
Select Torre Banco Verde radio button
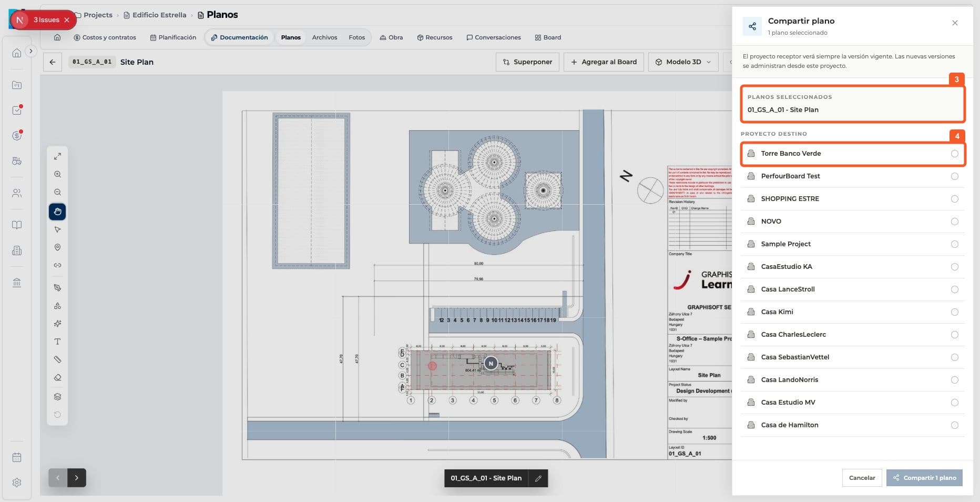[954, 154]
